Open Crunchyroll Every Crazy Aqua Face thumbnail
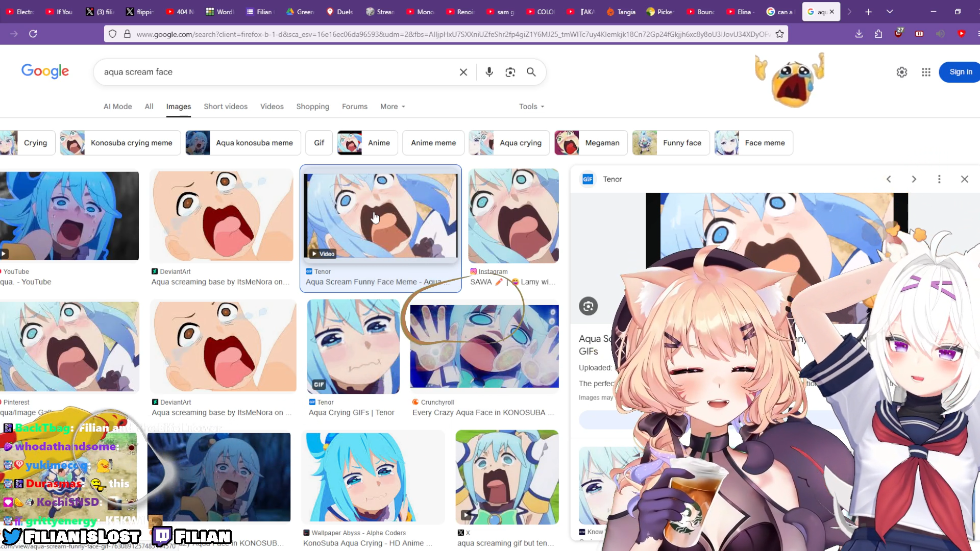This screenshot has width=980, height=551. (484, 346)
